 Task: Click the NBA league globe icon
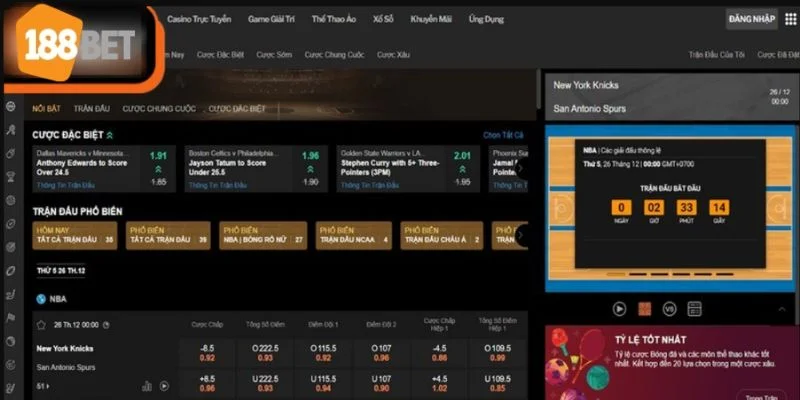[x=41, y=299]
